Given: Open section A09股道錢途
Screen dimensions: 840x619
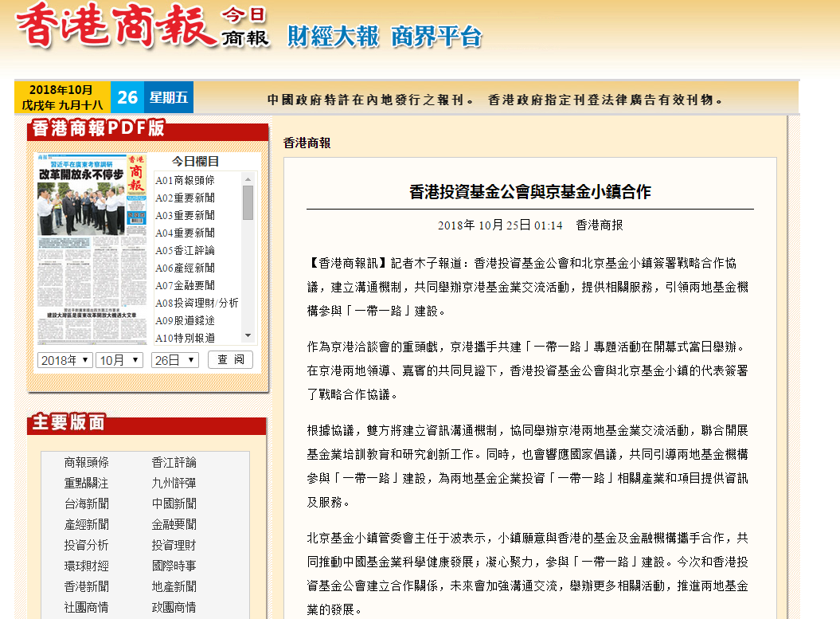Looking at the screenshot, I should 185,320.
